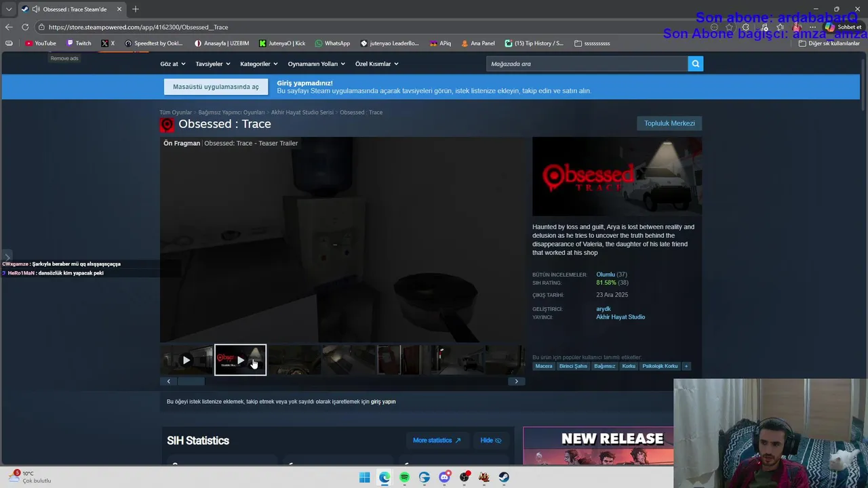
Task: Open the Anasayfa | UZEBIM bookmark
Action: tap(222, 43)
